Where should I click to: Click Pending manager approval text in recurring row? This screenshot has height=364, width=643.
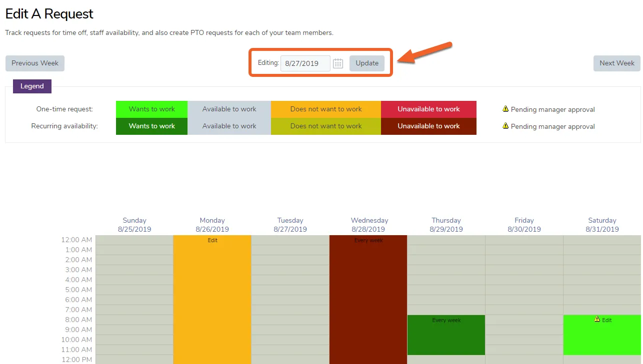coord(552,126)
